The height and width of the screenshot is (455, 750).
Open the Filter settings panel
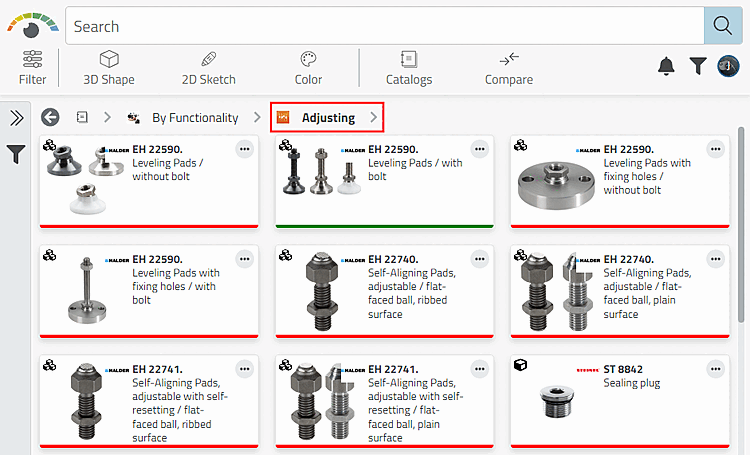32,67
